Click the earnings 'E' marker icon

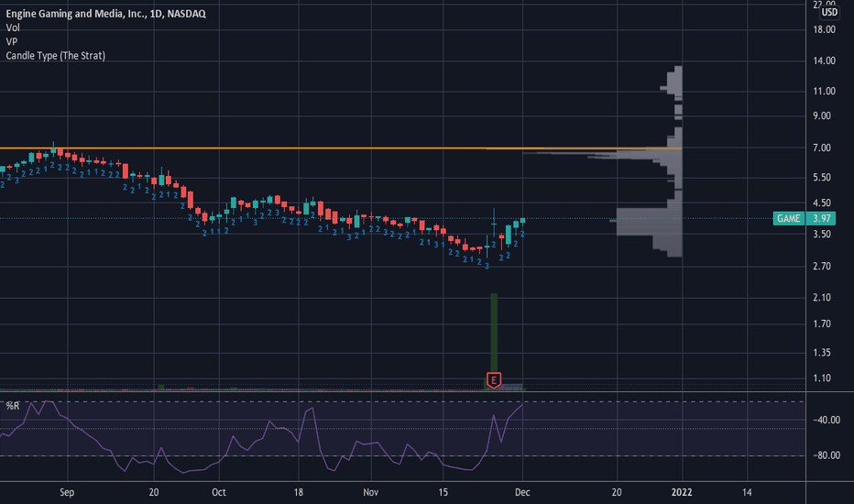[494, 379]
